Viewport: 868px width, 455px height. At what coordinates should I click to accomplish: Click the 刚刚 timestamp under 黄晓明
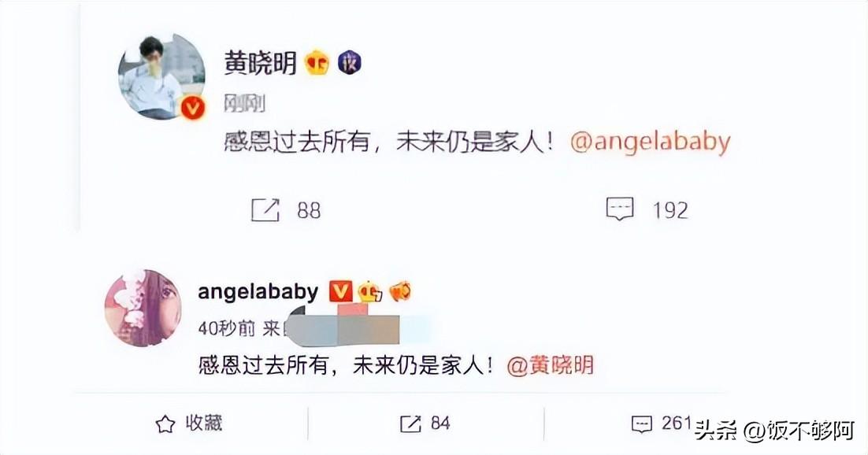pyautogui.click(x=244, y=104)
